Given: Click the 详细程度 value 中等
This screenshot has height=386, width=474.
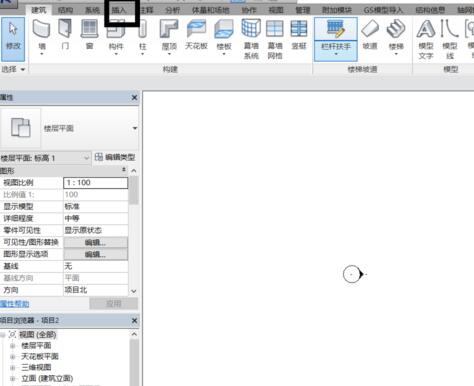Looking at the screenshot, I should coord(96,218).
